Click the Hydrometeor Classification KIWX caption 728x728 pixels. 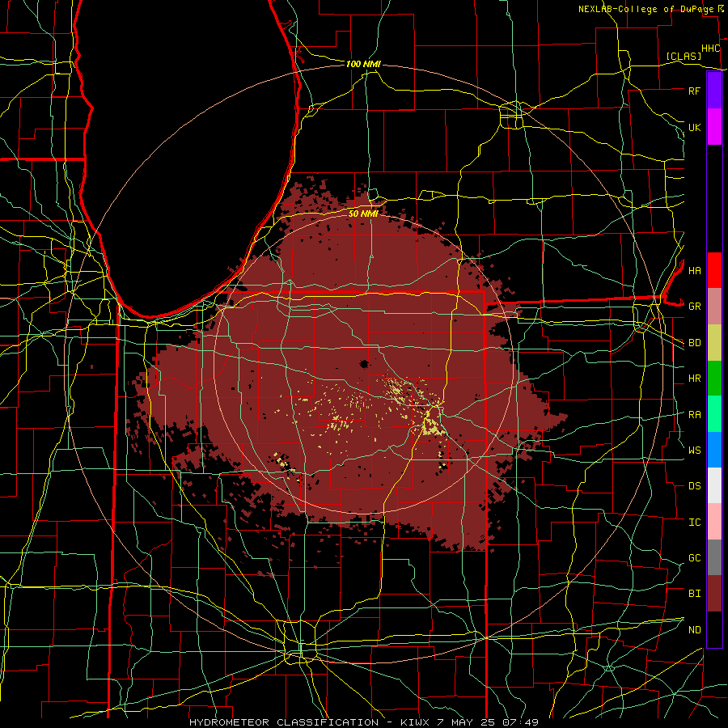click(x=364, y=722)
